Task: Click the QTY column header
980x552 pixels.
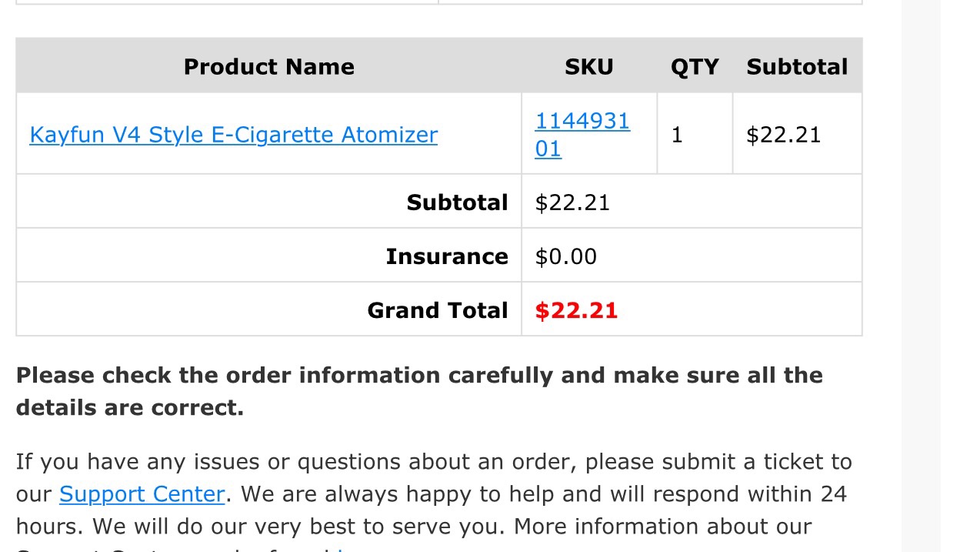Action: pos(694,67)
